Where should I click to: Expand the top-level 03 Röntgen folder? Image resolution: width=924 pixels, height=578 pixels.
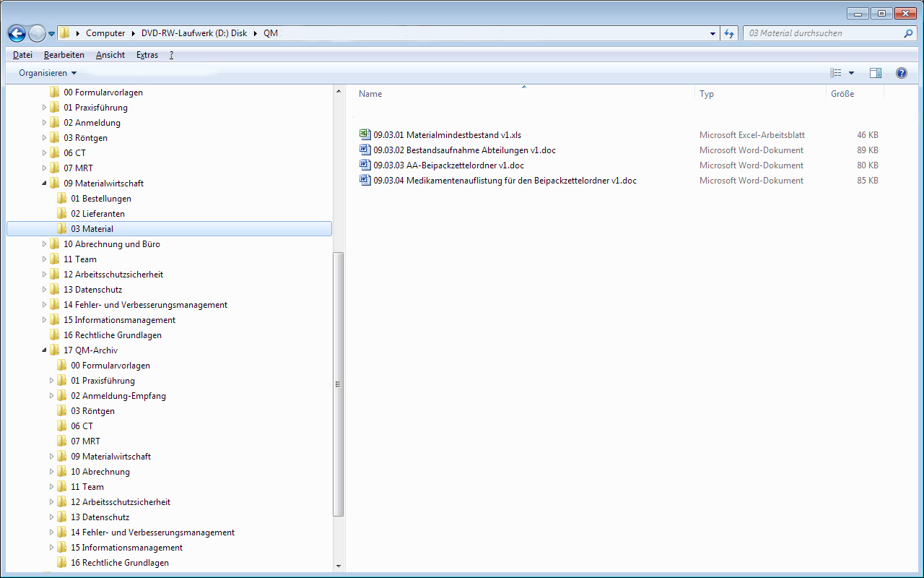click(x=44, y=138)
